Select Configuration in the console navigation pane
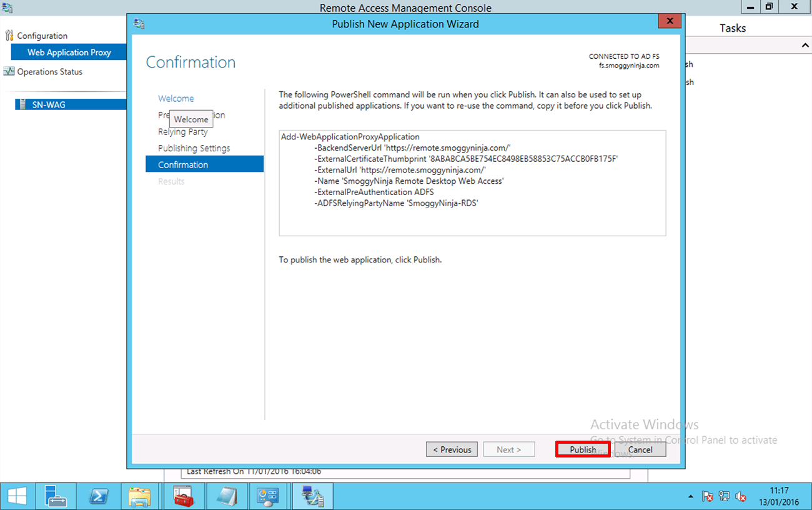Image resolution: width=812 pixels, height=510 pixels. 42,36
